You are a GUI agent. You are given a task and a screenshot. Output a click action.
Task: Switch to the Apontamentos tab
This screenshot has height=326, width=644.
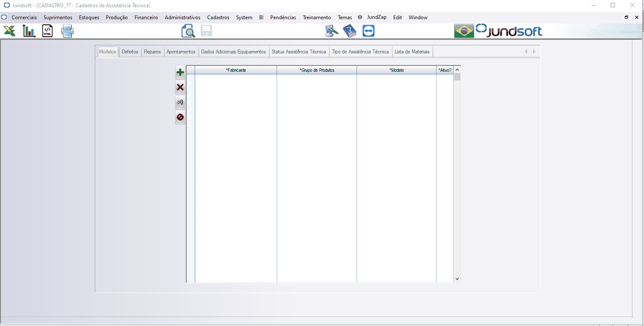[181, 52]
